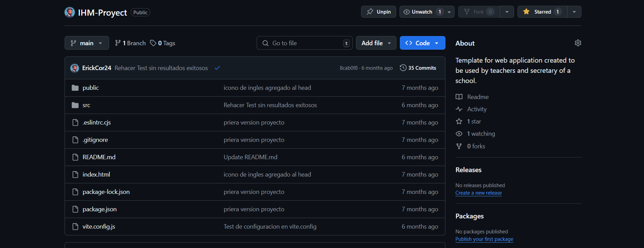Open the Releases heading link
The width and height of the screenshot is (644, 248).
click(469, 170)
